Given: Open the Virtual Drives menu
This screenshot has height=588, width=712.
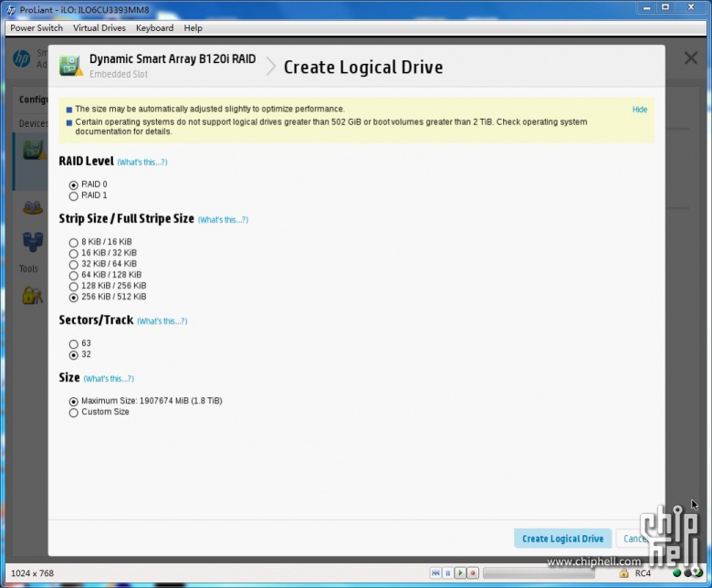Looking at the screenshot, I should pyautogui.click(x=99, y=27).
